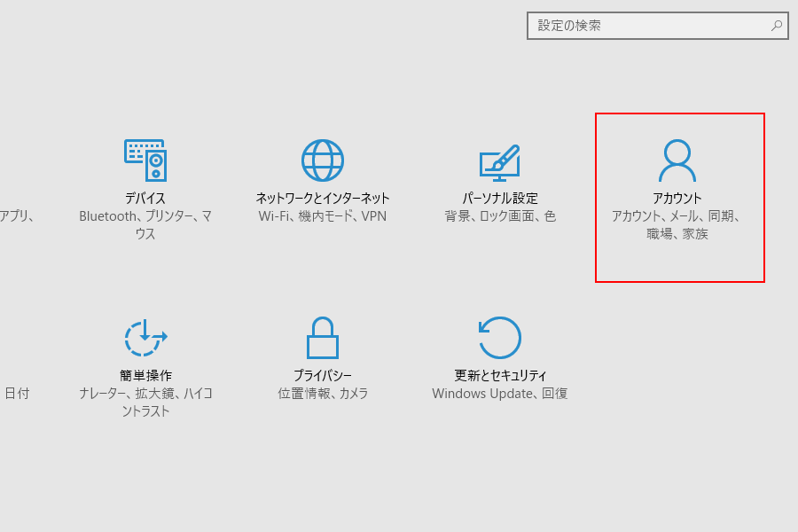This screenshot has width=798, height=532.
Task: Select the 更新とセキュリティ title text
Action: 500,376
